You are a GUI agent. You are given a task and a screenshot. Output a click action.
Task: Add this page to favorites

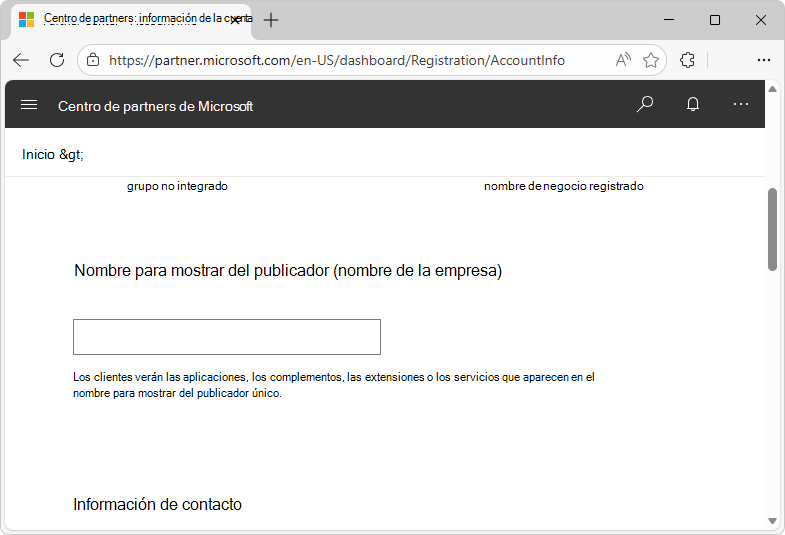[651, 60]
